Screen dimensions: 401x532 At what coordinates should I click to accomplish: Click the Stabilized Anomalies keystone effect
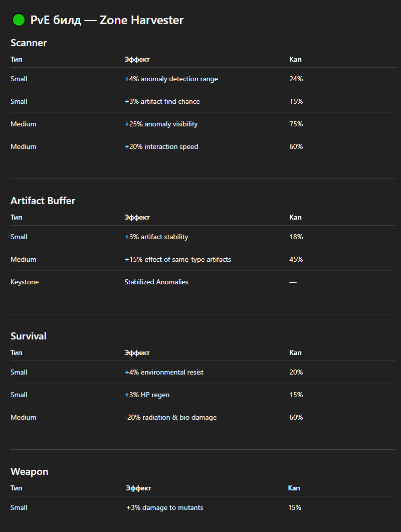(x=156, y=282)
